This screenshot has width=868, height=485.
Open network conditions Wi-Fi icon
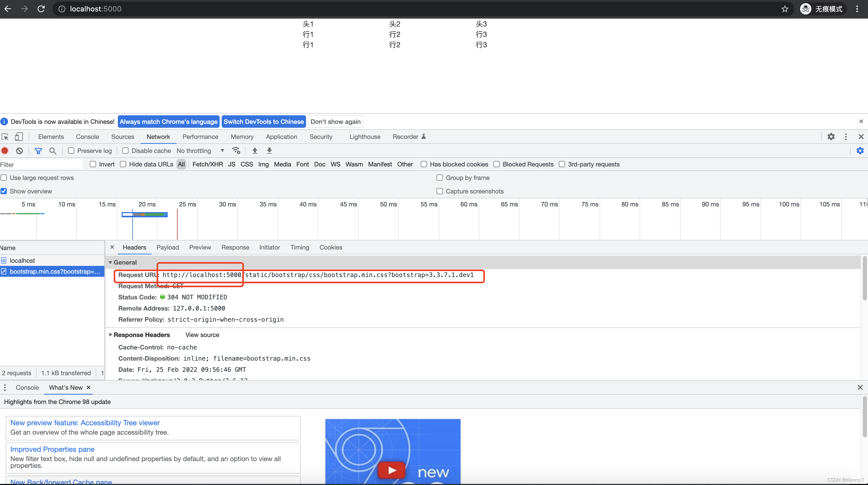tap(236, 151)
